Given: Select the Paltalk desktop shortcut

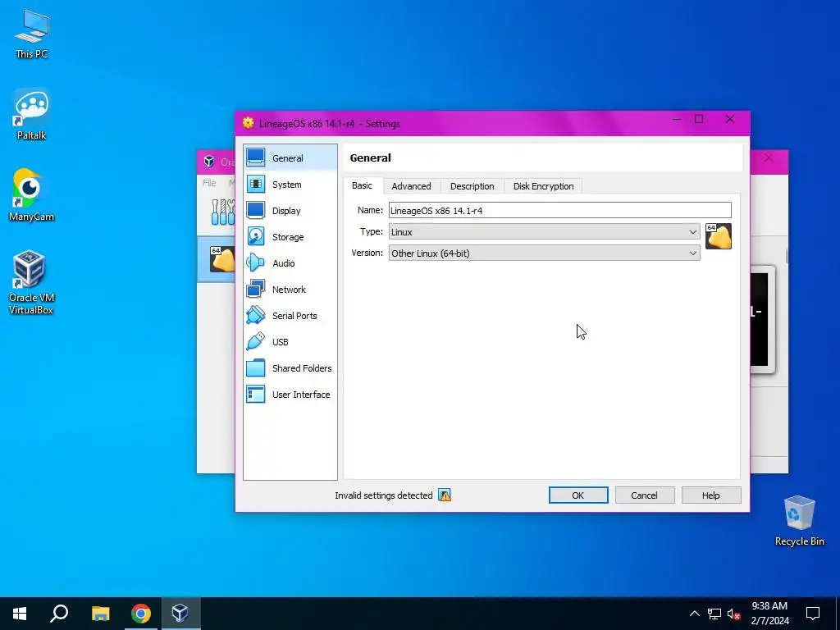Looking at the screenshot, I should click(32, 114).
